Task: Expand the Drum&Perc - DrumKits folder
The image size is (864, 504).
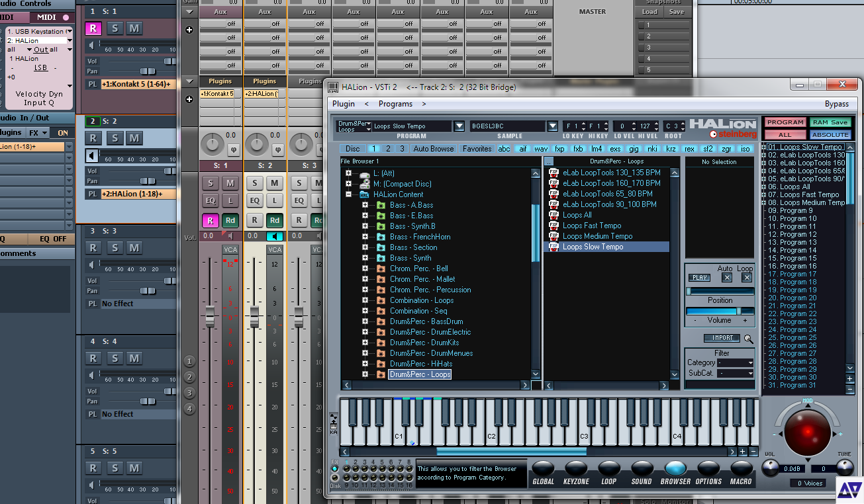Action: pyautogui.click(x=365, y=343)
